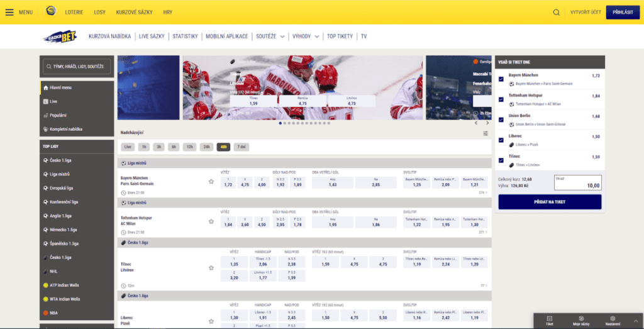Select the 1h time filter
This screenshot has width=644, height=329.
point(143,147)
